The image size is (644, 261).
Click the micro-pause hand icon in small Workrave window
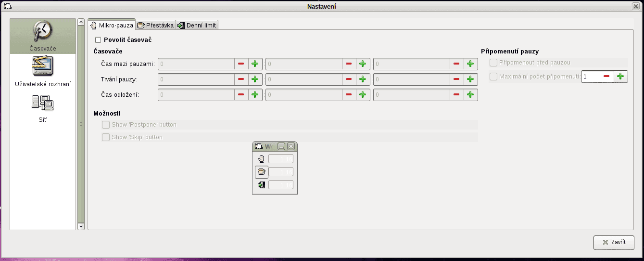261,159
